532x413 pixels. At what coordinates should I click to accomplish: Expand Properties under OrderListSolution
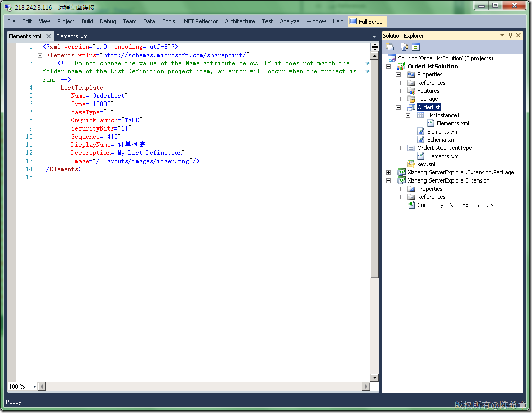coord(398,74)
